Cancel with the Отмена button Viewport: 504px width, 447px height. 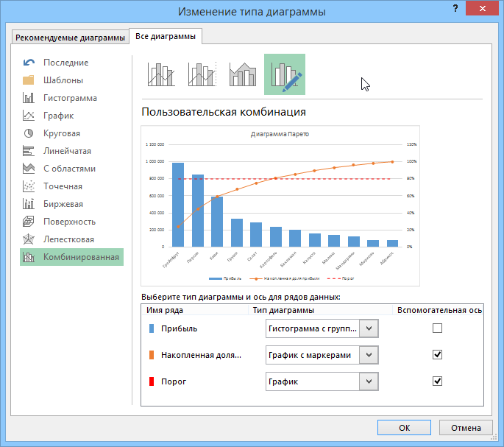click(x=466, y=428)
